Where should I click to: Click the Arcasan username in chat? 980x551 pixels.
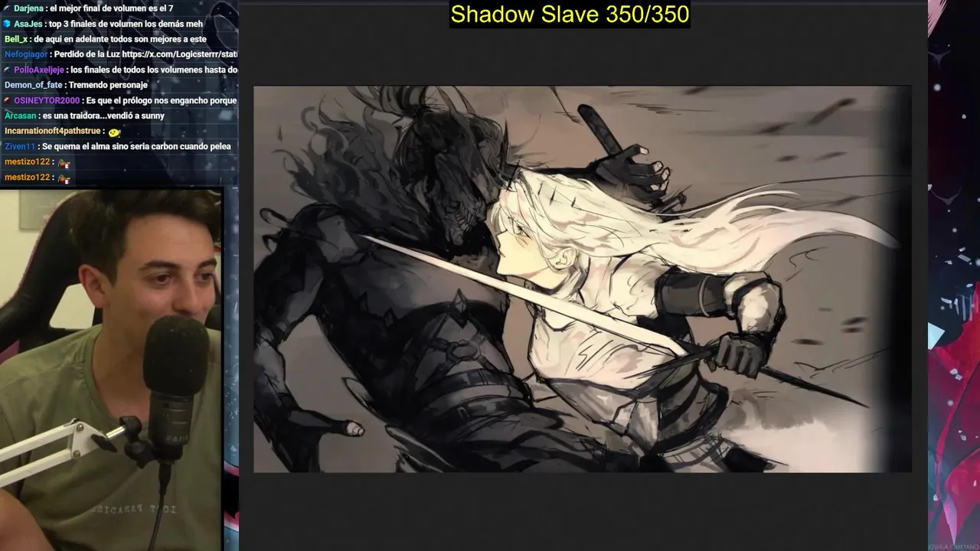(19, 116)
